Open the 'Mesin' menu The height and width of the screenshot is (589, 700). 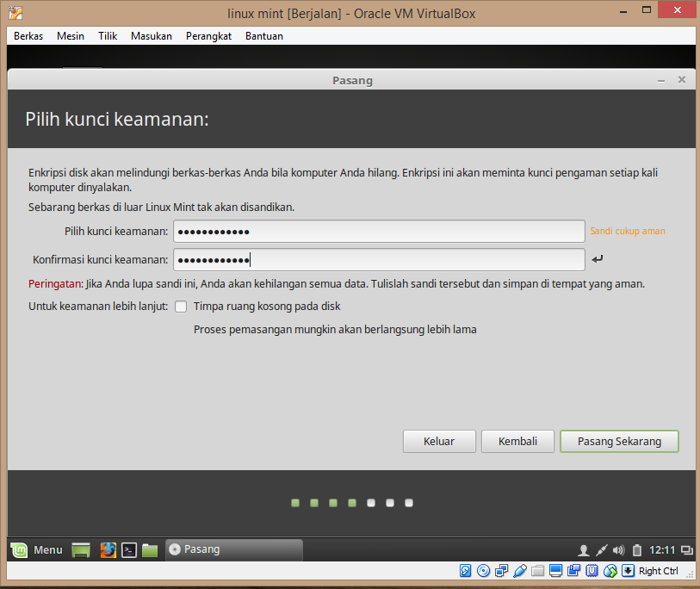(70, 35)
